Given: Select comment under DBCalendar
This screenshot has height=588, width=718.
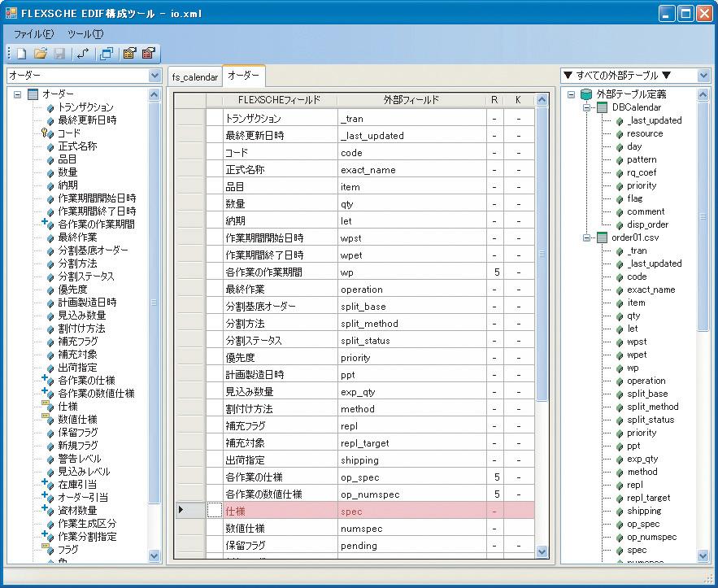Looking at the screenshot, I should [646, 211].
